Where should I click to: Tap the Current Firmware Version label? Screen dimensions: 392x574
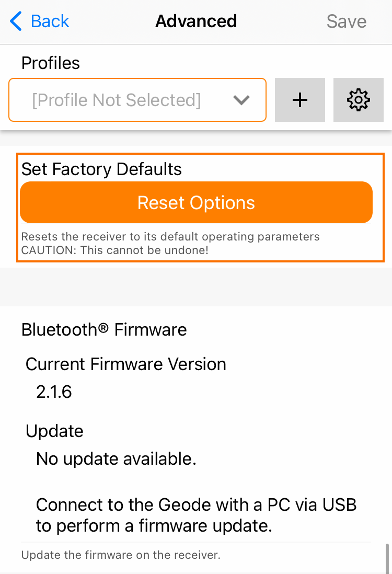pyautogui.click(x=126, y=364)
